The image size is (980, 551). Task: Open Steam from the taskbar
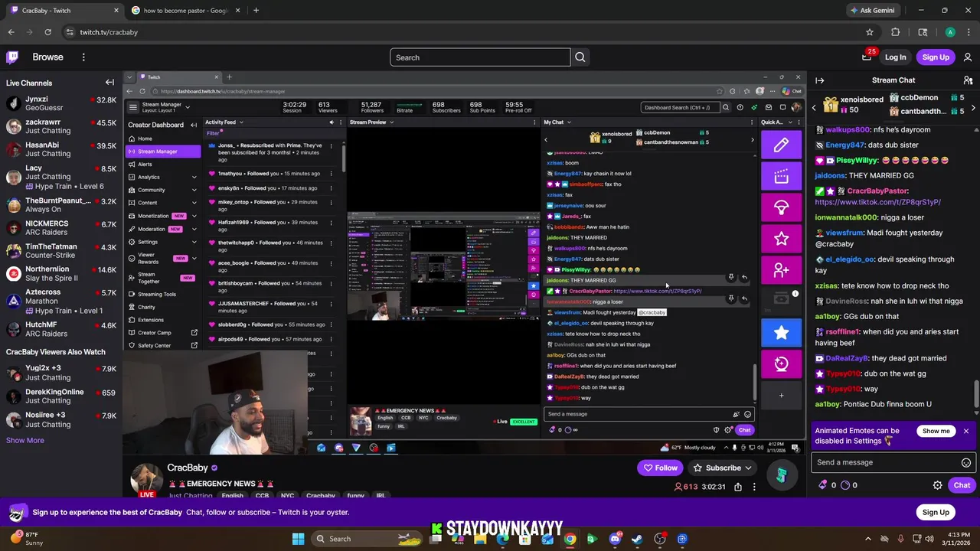(637, 539)
